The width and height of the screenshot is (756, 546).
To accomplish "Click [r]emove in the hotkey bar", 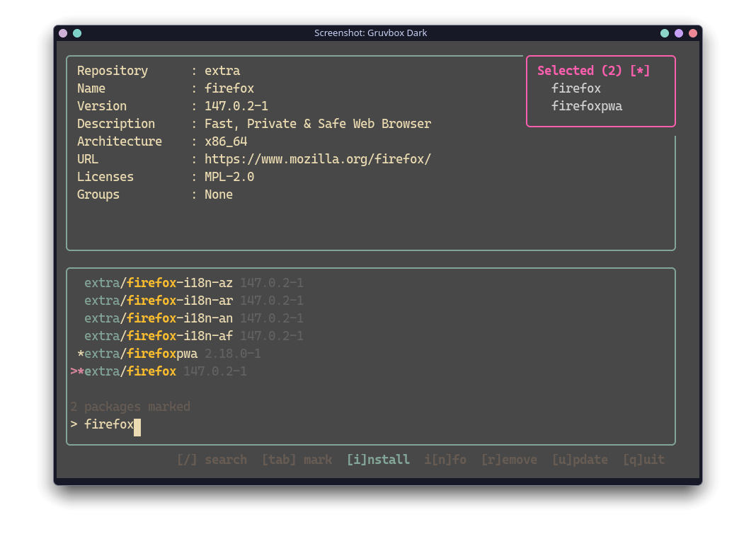I will [x=509, y=459].
